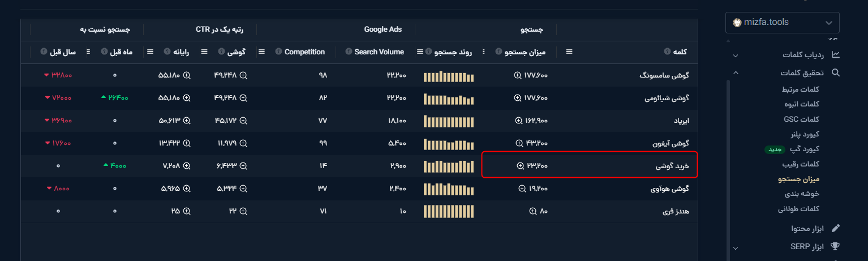Click help icon beside میزان جستجو header
This screenshot has width=868, height=261.
pyautogui.click(x=499, y=52)
